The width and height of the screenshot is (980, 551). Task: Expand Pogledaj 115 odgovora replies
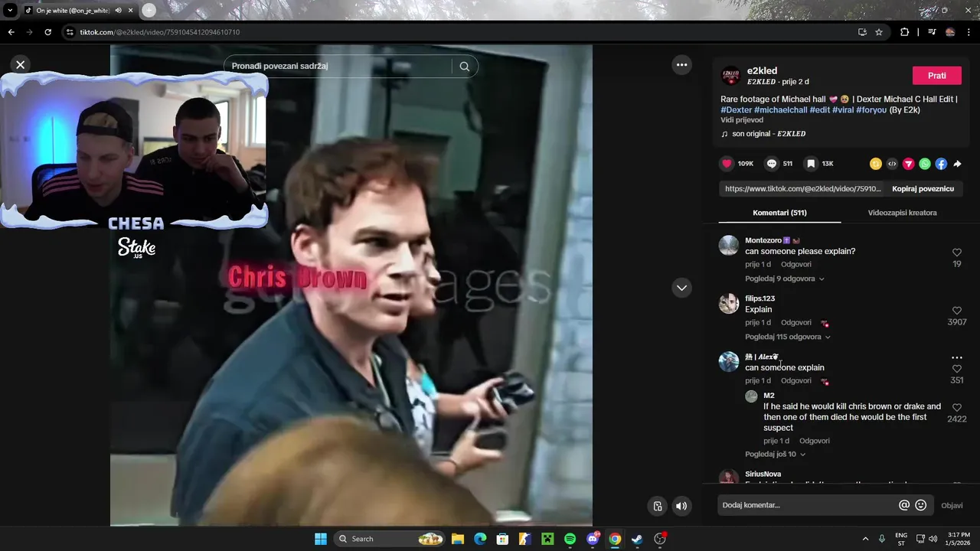tap(788, 337)
